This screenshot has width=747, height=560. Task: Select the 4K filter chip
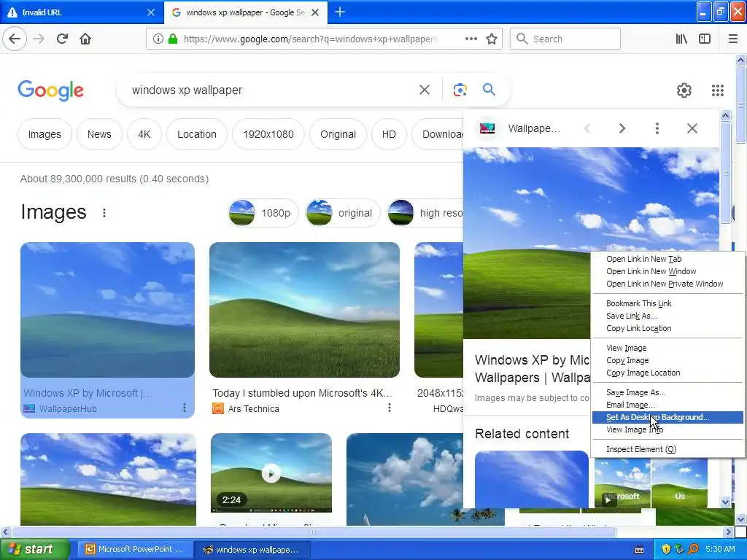tap(144, 134)
